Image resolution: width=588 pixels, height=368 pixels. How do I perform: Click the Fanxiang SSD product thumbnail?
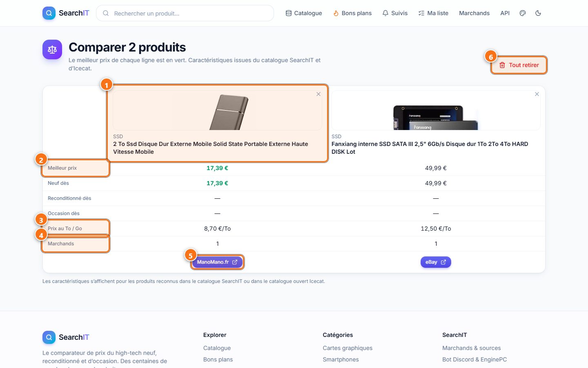click(x=436, y=110)
